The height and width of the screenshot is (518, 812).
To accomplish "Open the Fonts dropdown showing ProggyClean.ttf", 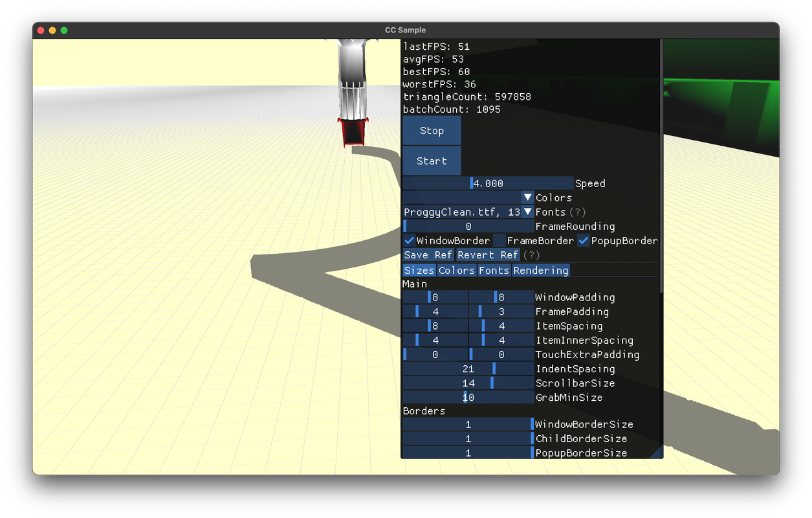I will pos(468,212).
